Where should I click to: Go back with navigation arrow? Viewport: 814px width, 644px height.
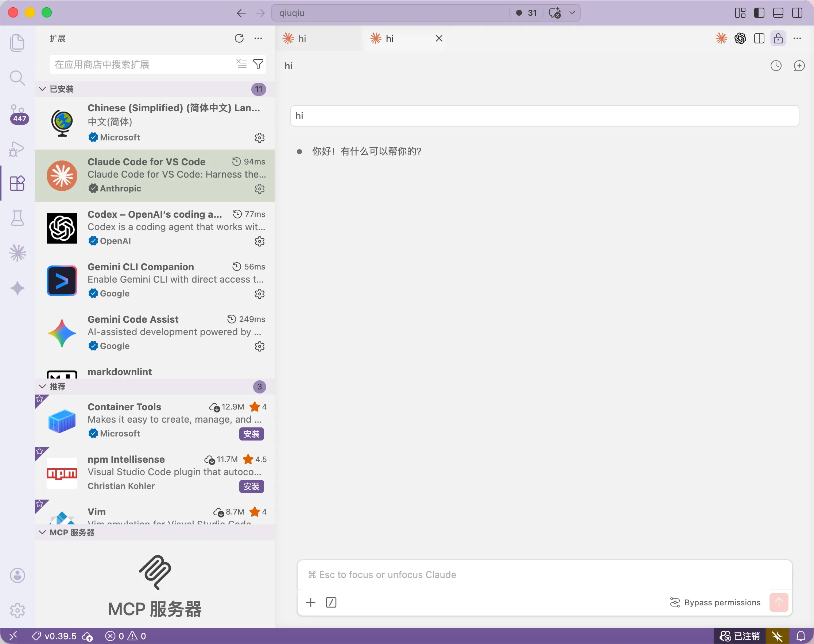click(x=241, y=13)
